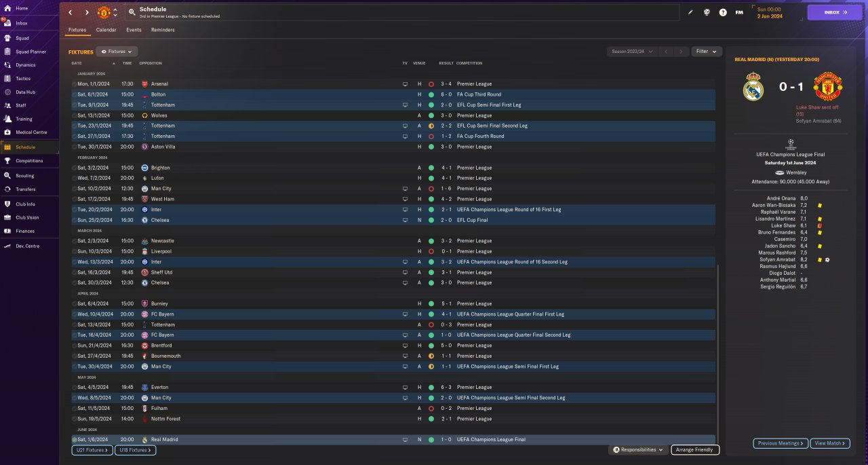Open the Responsibilities dropdown
Screen dimensions: 868x465
(637, 449)
